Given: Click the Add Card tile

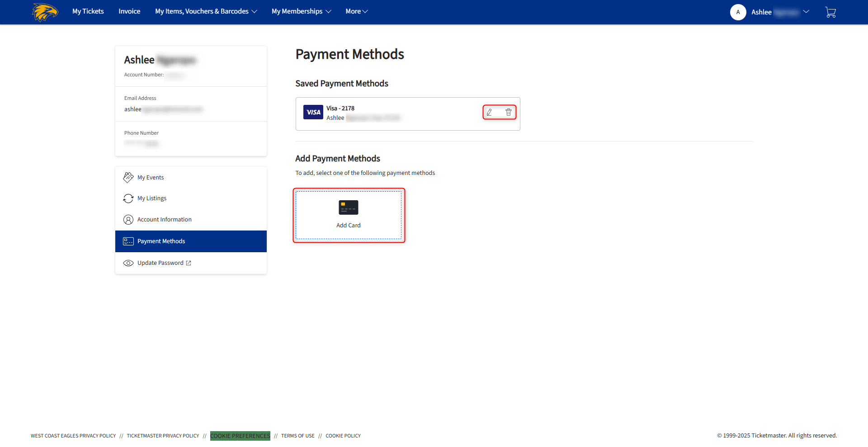Looking at the screenshot, I should 349,215.
